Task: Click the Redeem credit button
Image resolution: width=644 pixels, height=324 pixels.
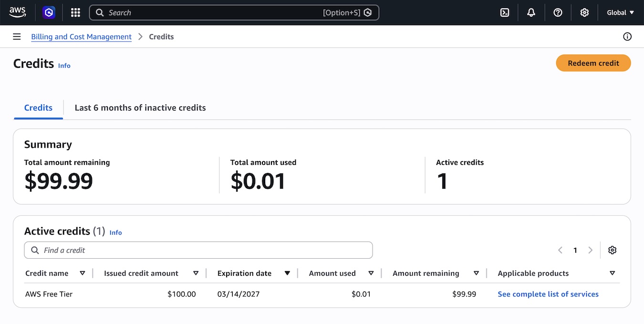Action: pos(593,63)
